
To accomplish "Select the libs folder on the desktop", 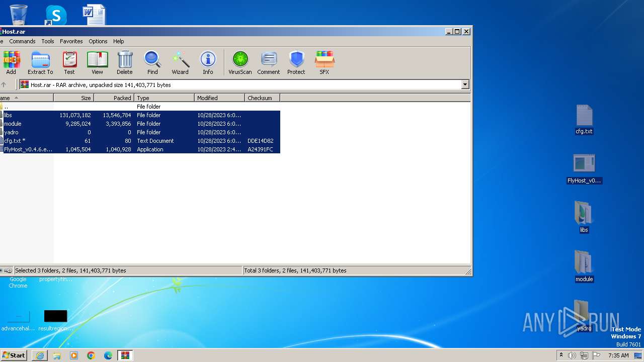I will point(584,217).
